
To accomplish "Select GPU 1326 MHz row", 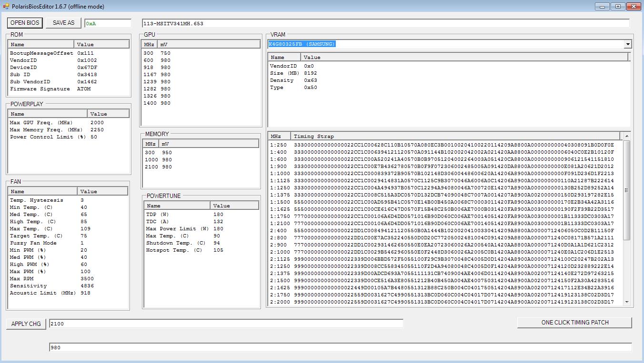I will 201,96.
